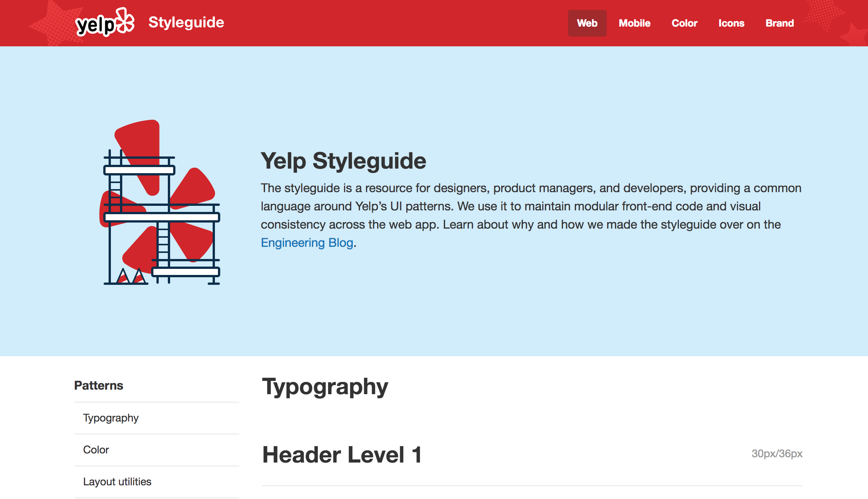The height and width of the screenshot is (499, 868).
Task: Click the Styleguide title link
Action: pos(186,22)
